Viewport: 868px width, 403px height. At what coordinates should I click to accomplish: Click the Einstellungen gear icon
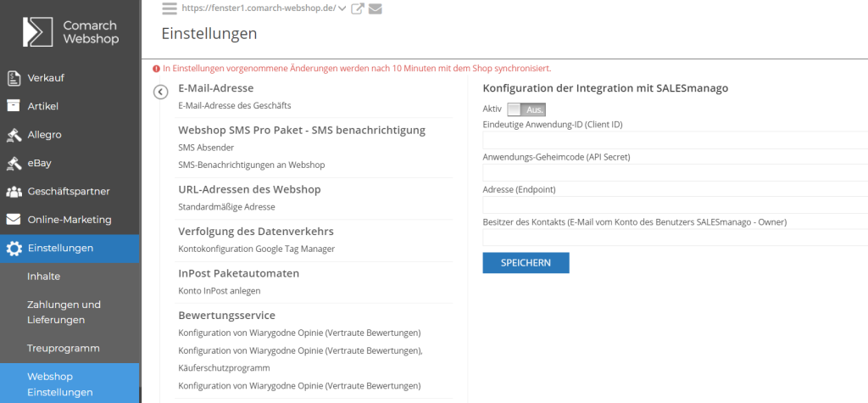point(14,249)
